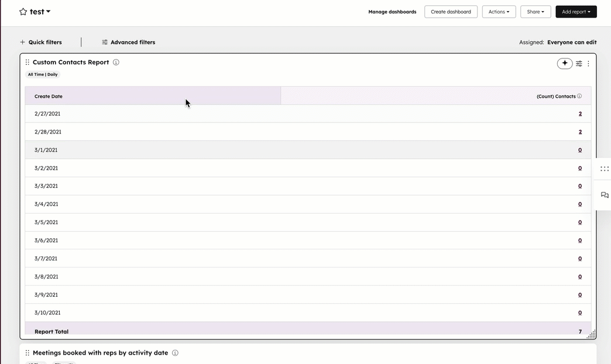
Task: Click the count link 2 for 2/27/2021
Action: pos(580,114)
